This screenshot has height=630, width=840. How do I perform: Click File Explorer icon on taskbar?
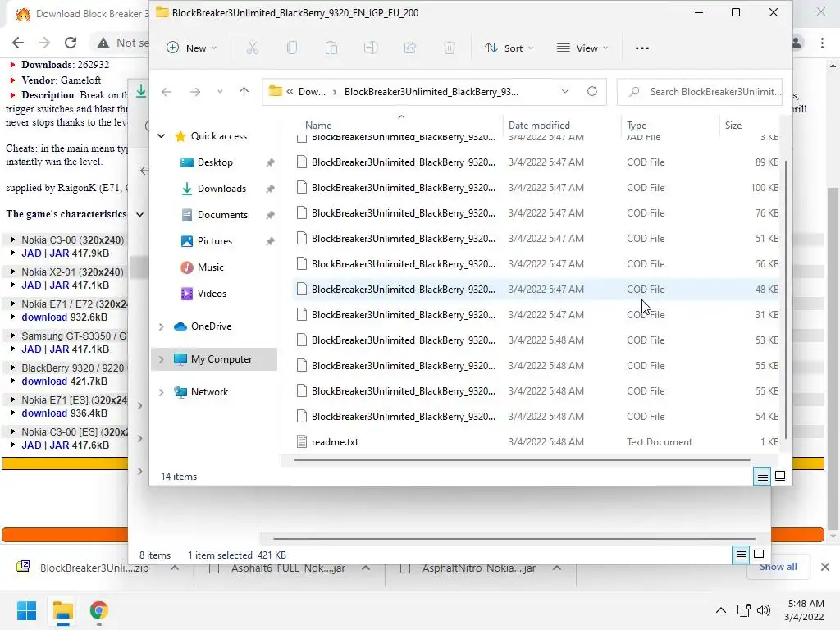click(62, 610)
